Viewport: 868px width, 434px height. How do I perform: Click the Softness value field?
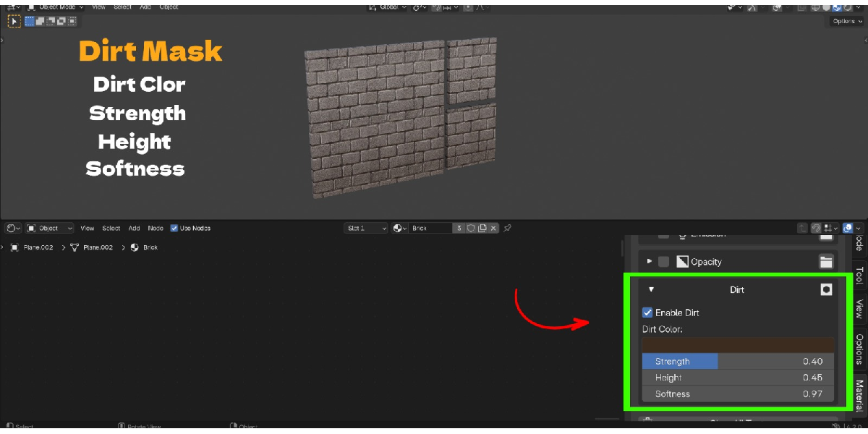738,394
